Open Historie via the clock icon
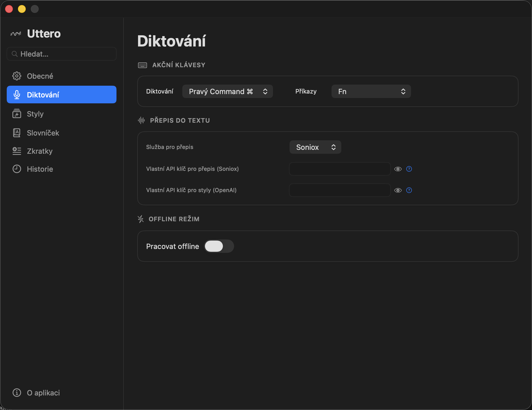This screenshot has height=410, width=532. click(x=17, y=169)
